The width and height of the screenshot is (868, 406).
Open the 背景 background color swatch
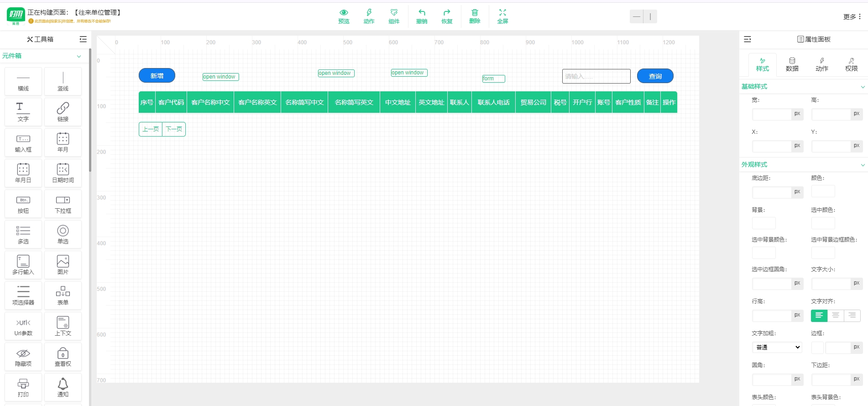(764, 223)
